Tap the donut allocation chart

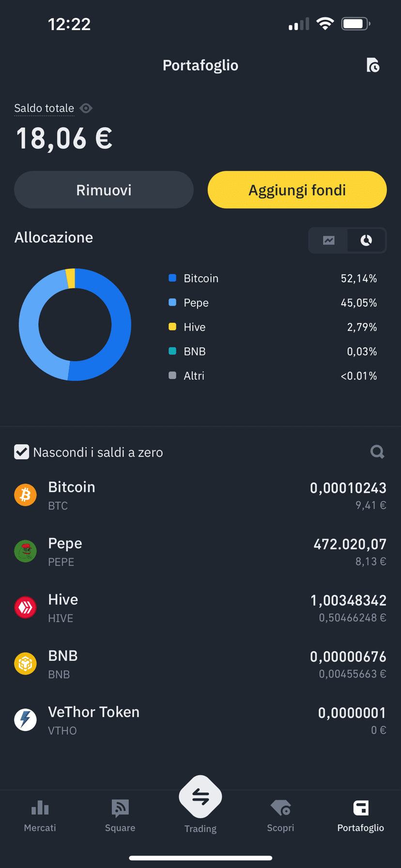75,325
